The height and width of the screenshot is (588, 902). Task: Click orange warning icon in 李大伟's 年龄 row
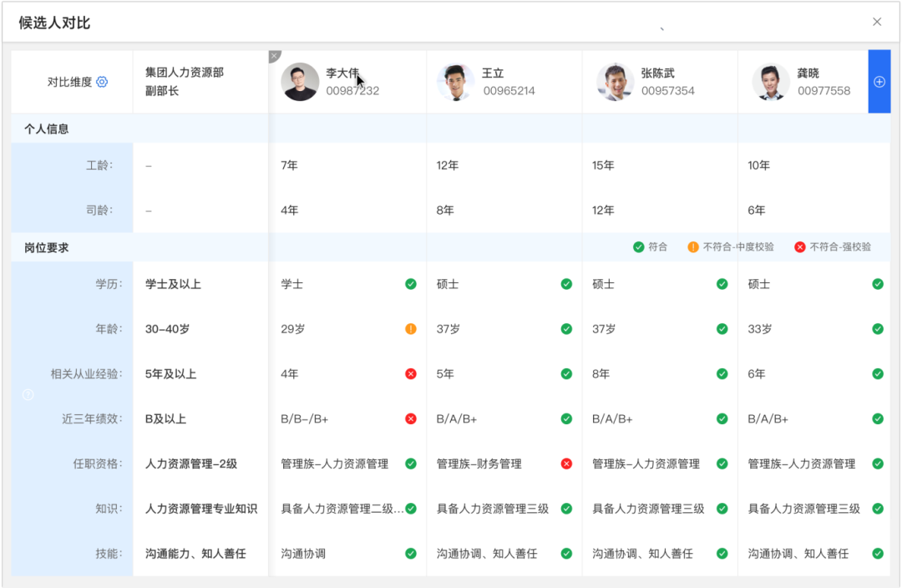[x=411, y=329]
